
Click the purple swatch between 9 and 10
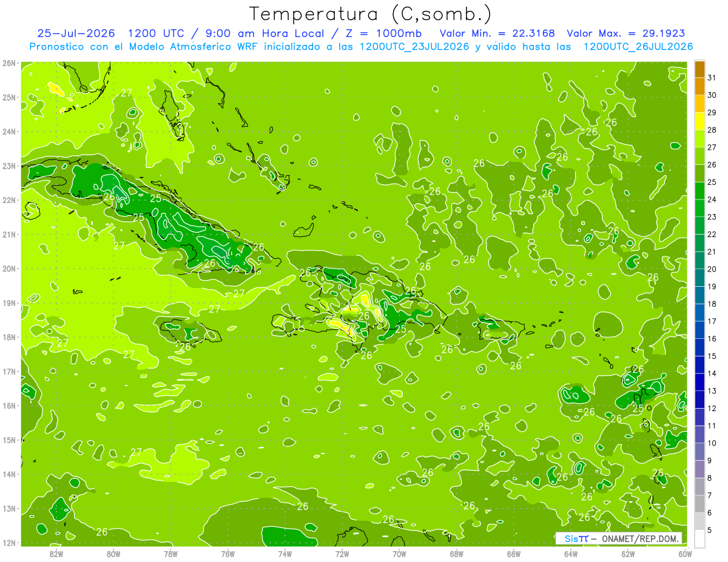click(x=699, y=452)
